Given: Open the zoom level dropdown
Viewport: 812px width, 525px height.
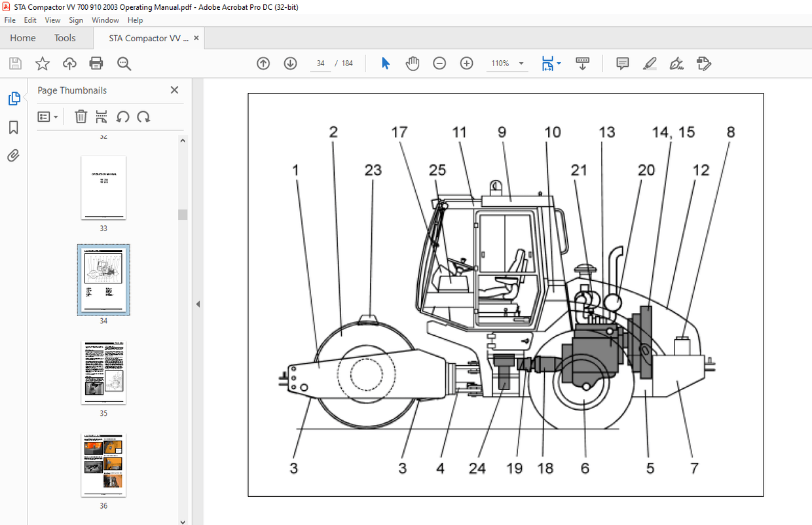Looking at the screenshot, I should [x=521, y=63].
